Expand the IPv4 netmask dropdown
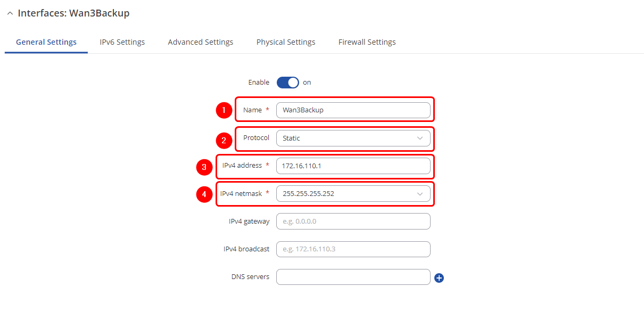 coord(353,193)
